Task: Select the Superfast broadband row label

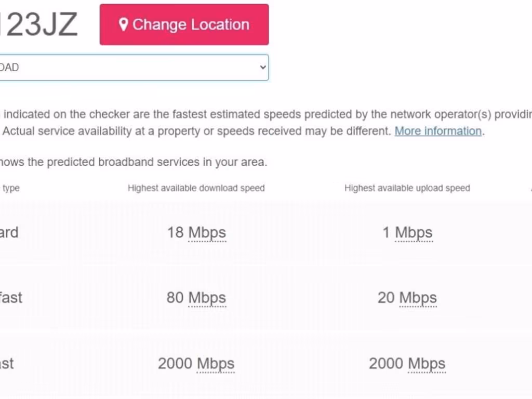Action: [11, 298]
